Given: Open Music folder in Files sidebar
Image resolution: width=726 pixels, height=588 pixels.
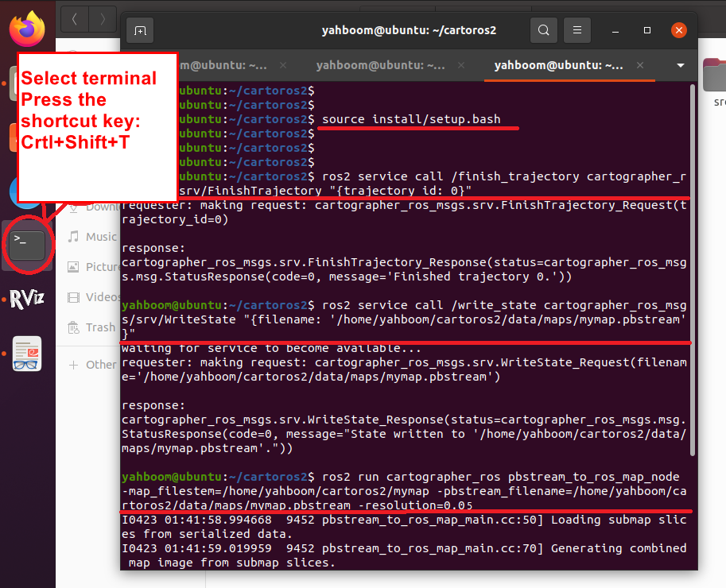Looking at the screenshot, I should point(92,237).
